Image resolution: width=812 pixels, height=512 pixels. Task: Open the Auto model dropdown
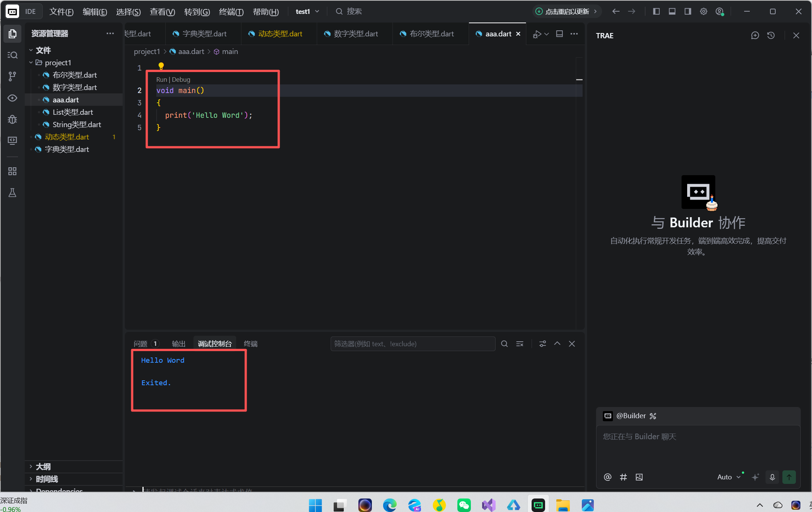728,477
